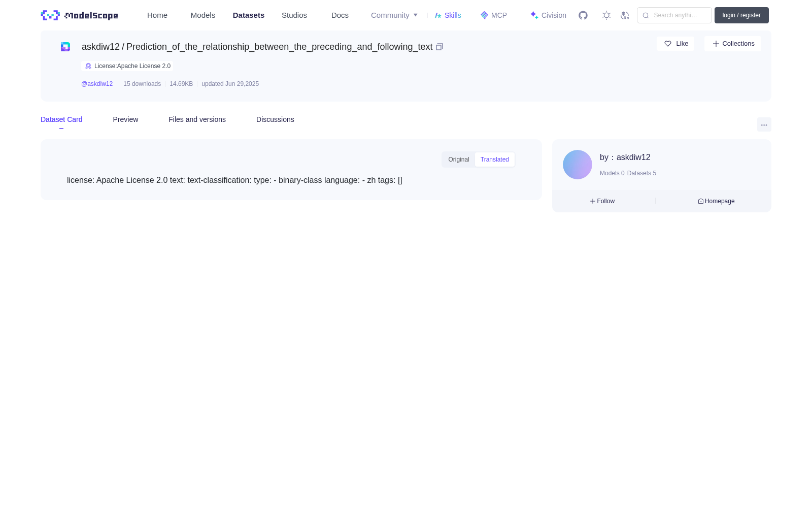Switch language with the translate icon
The height and width of the screenshot is (508, 812).
[x=625, y=15]
